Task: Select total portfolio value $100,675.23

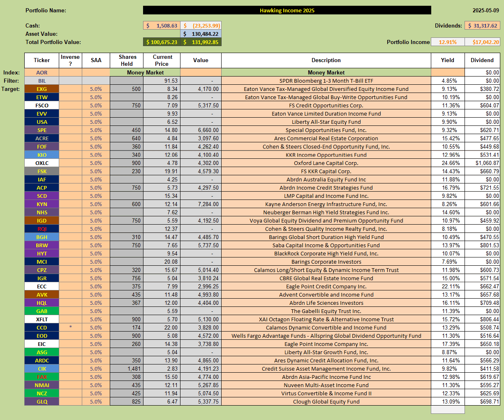Action: pyautogui.click(x=162, y=42)
